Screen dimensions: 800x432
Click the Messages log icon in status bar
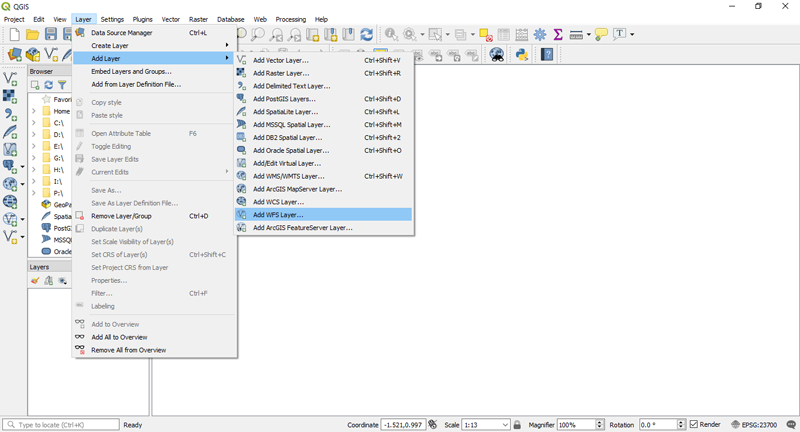pos(791,425)
